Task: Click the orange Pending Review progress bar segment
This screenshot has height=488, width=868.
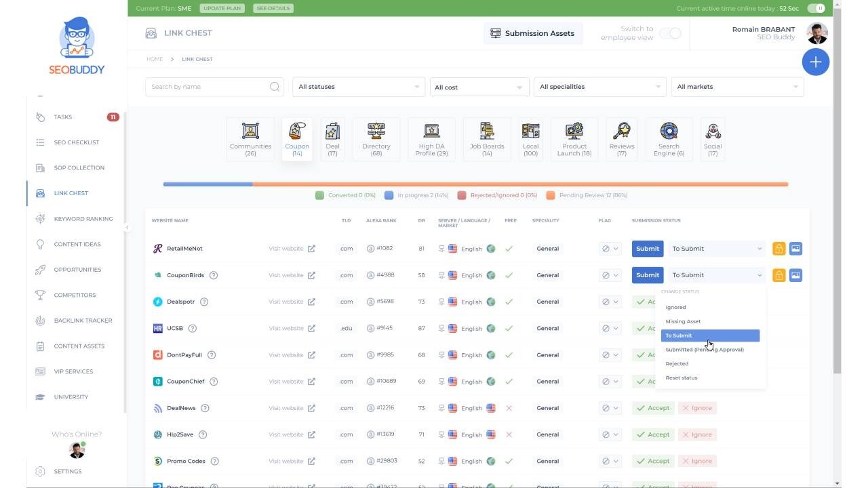Action: [x=520, y=184]
